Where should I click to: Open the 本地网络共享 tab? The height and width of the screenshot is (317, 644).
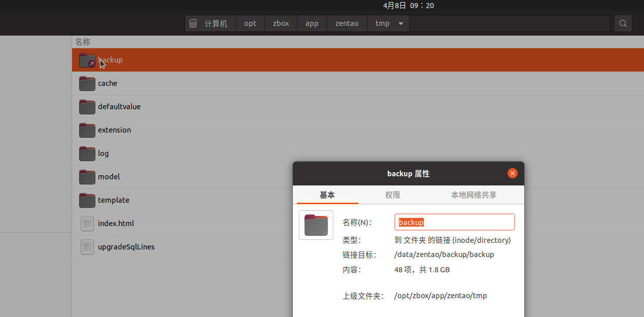tap(473, 195)
